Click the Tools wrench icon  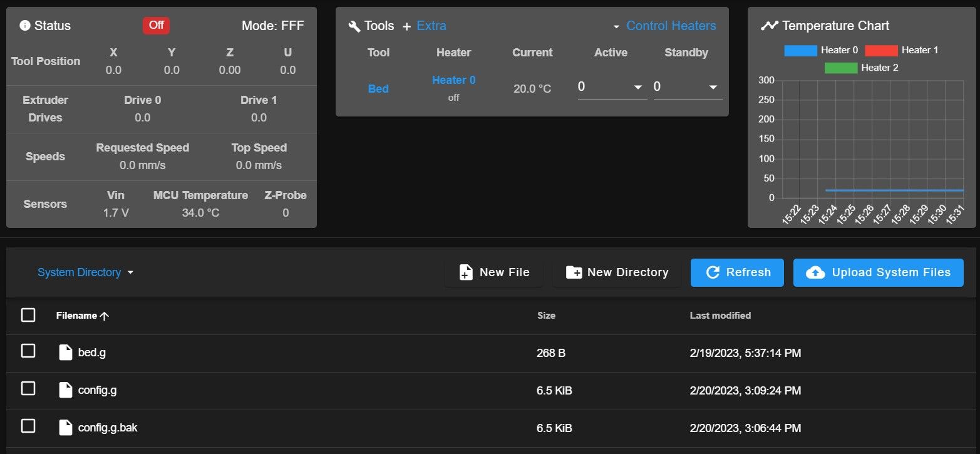pos(354,26)
